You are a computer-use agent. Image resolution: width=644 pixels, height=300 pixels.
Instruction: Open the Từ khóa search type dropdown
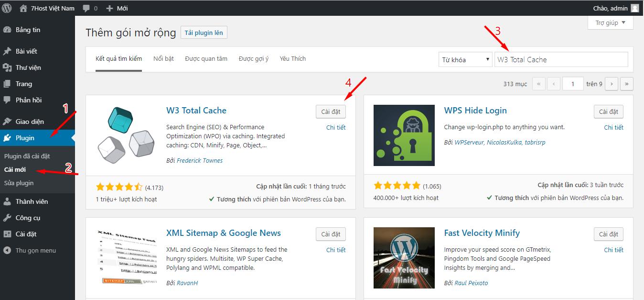point(465,60)
